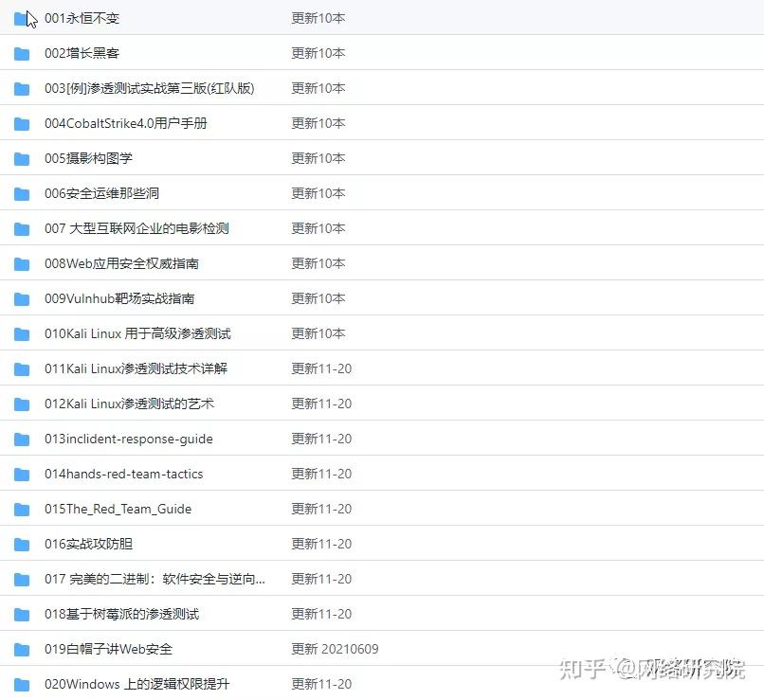Screen dimensions: 764x700
Task: Click 更新10本 in the 001永恒不变 row
Action: [318, 18]
